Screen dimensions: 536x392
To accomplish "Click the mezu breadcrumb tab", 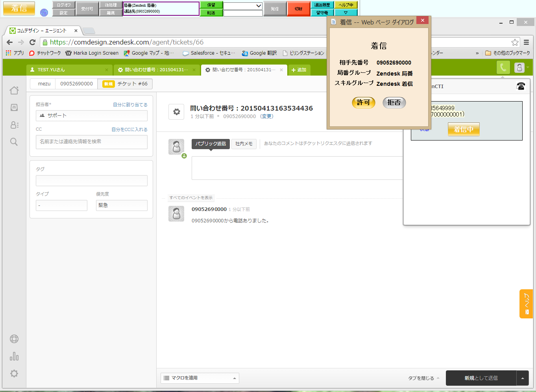I will (x=43, y=84).
